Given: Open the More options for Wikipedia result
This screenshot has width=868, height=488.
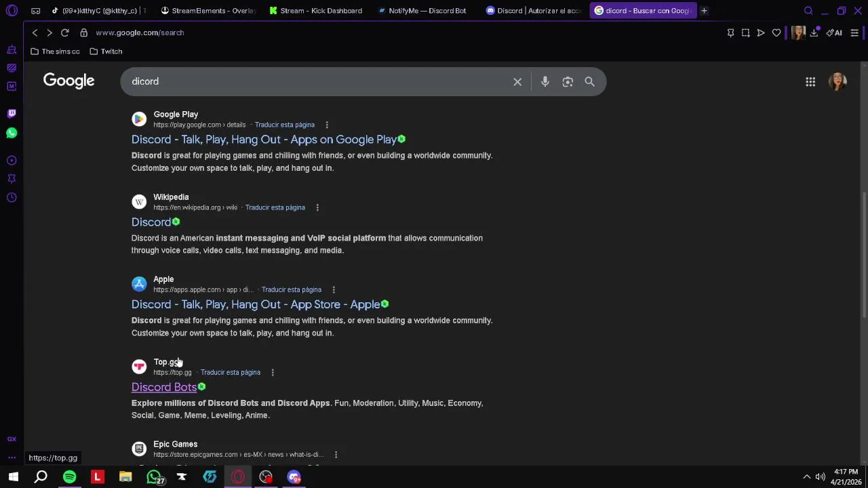Looking at the screenshot, I should 317,207.
